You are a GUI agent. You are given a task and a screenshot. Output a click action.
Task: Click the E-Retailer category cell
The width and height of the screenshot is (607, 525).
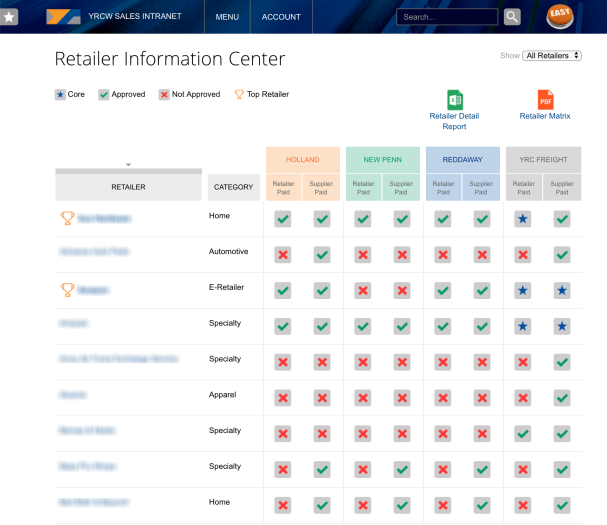coord(226,287)
